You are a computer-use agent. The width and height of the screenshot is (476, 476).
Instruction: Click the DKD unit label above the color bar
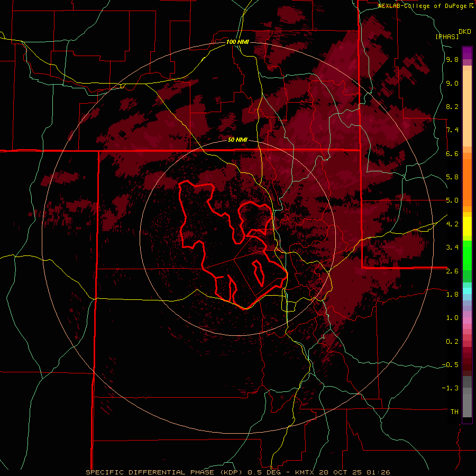(465, 32)
